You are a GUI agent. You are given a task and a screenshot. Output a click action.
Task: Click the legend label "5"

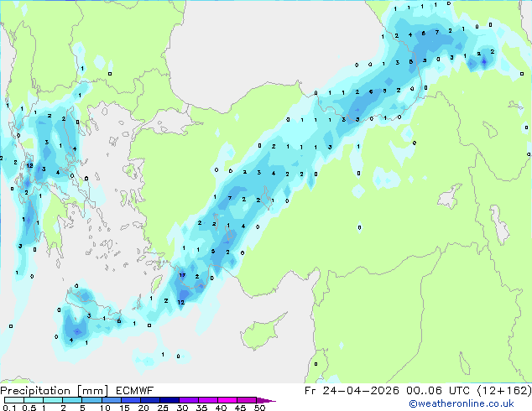tap(82, 408)
